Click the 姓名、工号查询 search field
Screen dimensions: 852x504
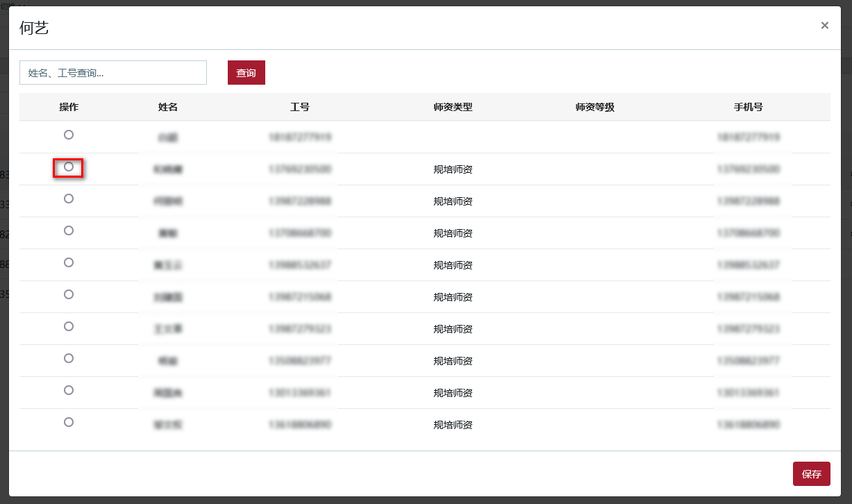click(113, 73)
